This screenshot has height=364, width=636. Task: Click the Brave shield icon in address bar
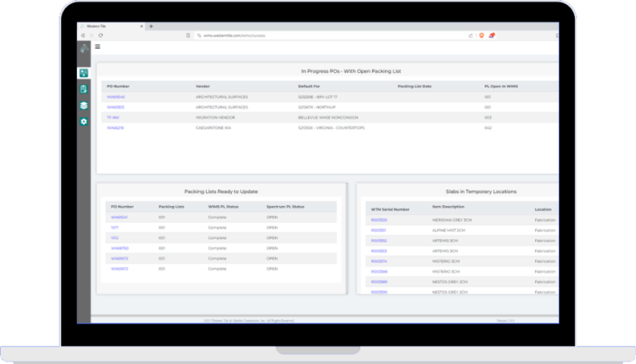[x=479, y=36]
